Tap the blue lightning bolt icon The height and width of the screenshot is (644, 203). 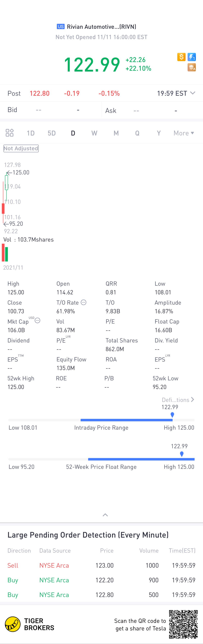pyautogui.click(x=192, y=57)
